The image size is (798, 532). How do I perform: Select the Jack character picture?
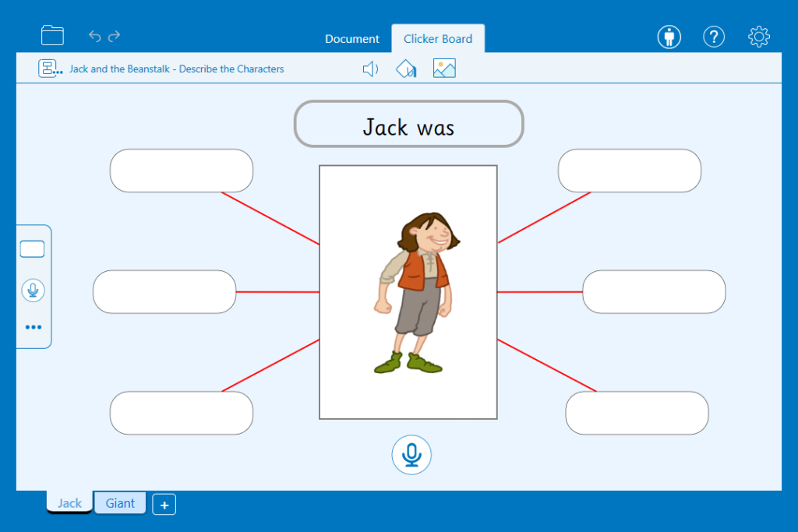(x=408, y=292)
